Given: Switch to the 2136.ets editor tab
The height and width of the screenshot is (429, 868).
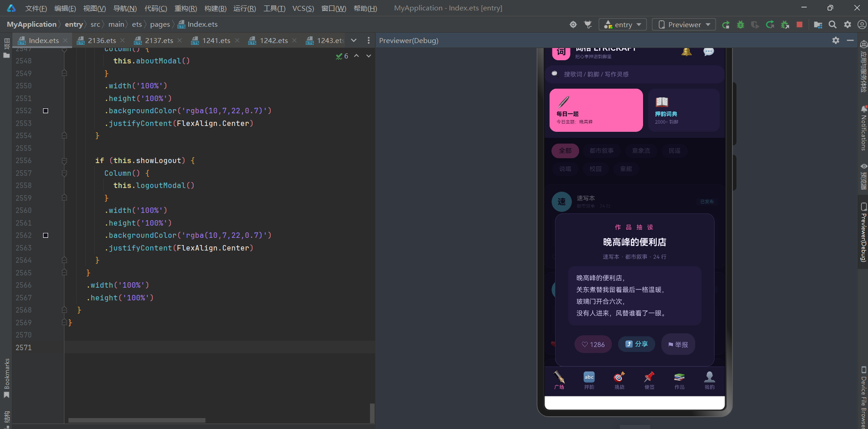Looking at the screenshot, I should point(102,40).
